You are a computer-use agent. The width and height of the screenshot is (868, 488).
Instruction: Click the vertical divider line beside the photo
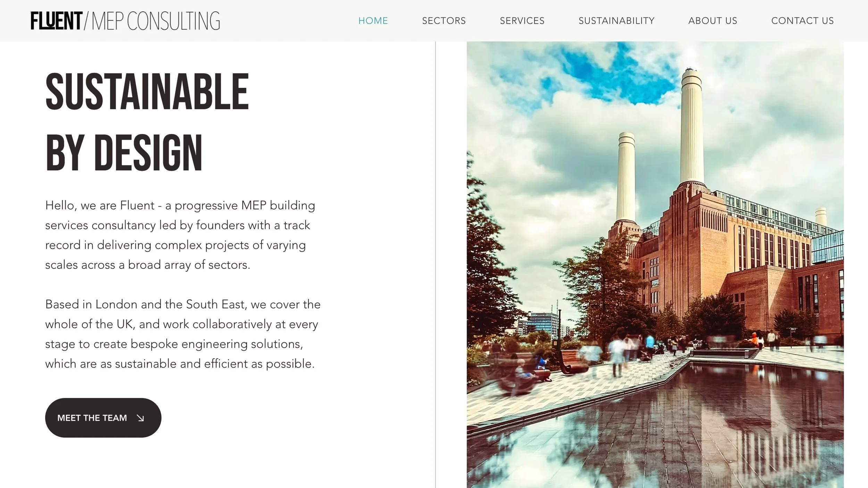[x=435, y=264]
